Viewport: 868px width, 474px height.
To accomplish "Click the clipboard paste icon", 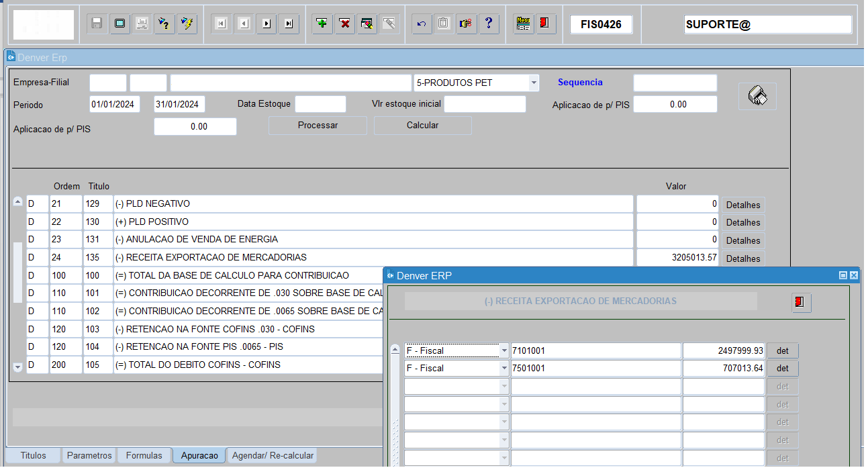I will (443, 23).
